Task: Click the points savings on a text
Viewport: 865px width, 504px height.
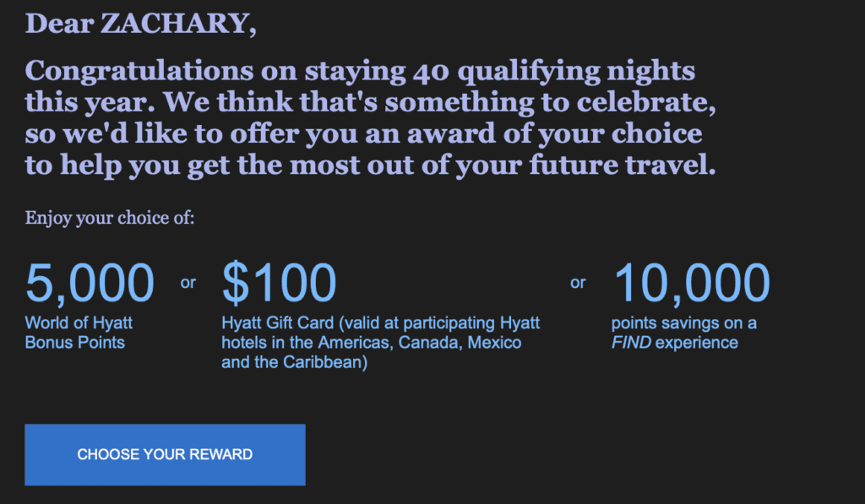Action: (x=684, y=324)
